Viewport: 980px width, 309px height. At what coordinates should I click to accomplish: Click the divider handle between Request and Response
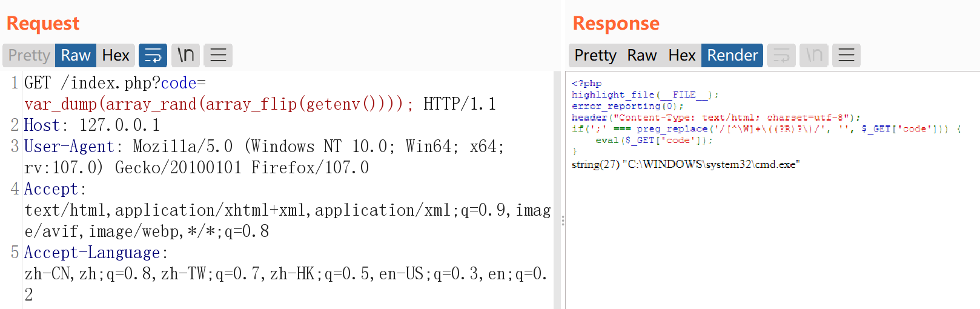(563, 221)
